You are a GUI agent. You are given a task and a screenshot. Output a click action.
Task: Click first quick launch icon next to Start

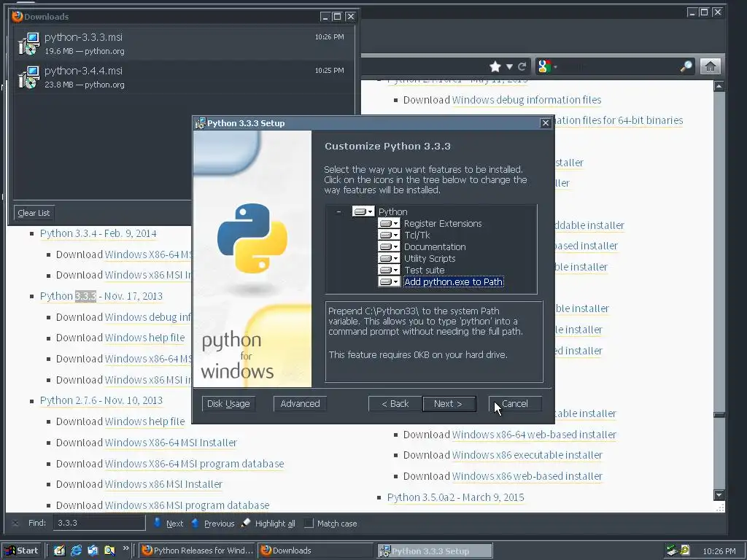[59, 551]
